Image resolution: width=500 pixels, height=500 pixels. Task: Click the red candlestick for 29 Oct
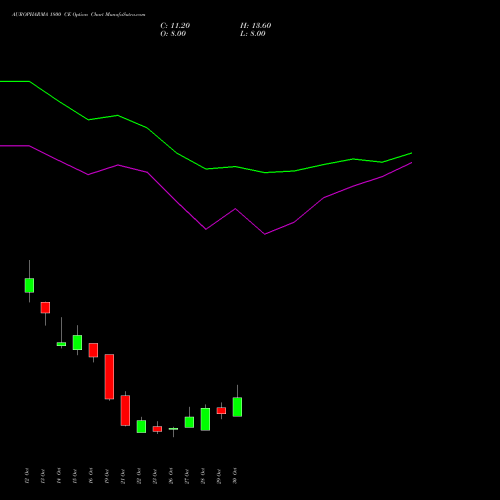coord(221,411)
